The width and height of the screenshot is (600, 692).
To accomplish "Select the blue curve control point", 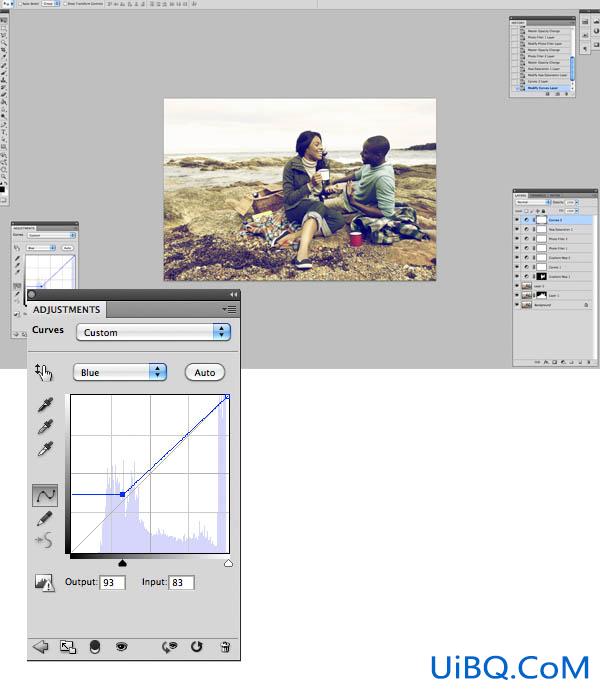I will pos(122,495).
